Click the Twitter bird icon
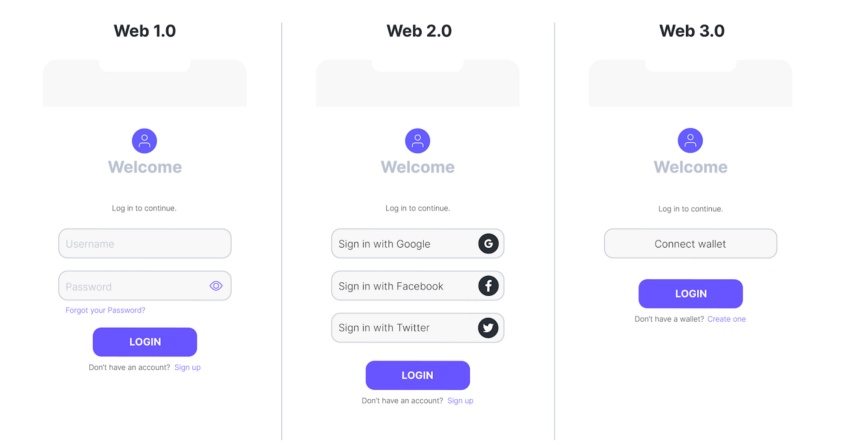 pyautogui.click(x=488, y=328)
